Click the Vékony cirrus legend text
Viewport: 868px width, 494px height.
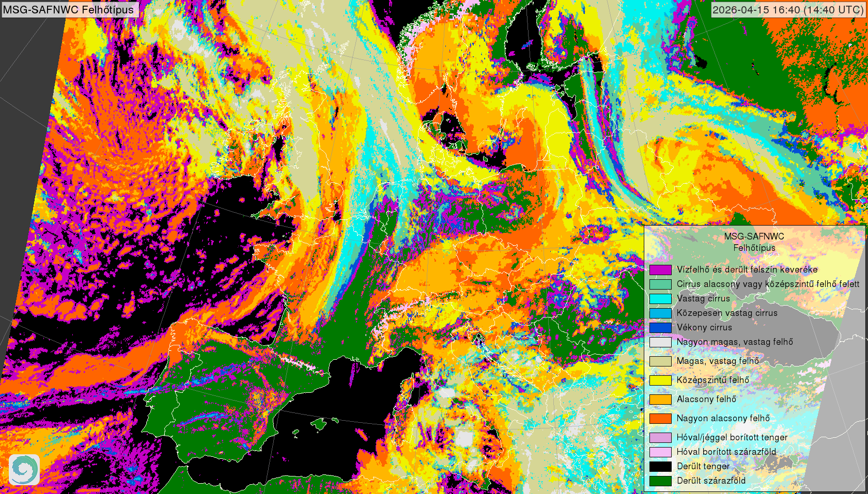(x=704, y=328)
